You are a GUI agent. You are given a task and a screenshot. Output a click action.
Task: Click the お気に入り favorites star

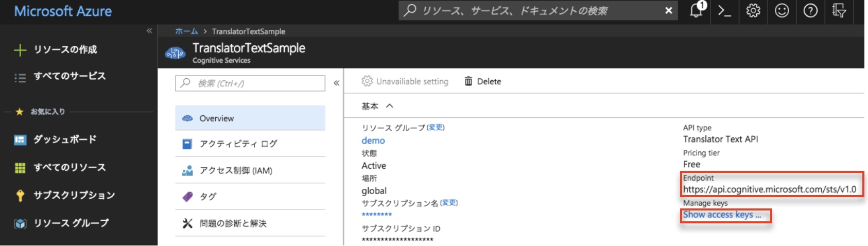point(20,111)
